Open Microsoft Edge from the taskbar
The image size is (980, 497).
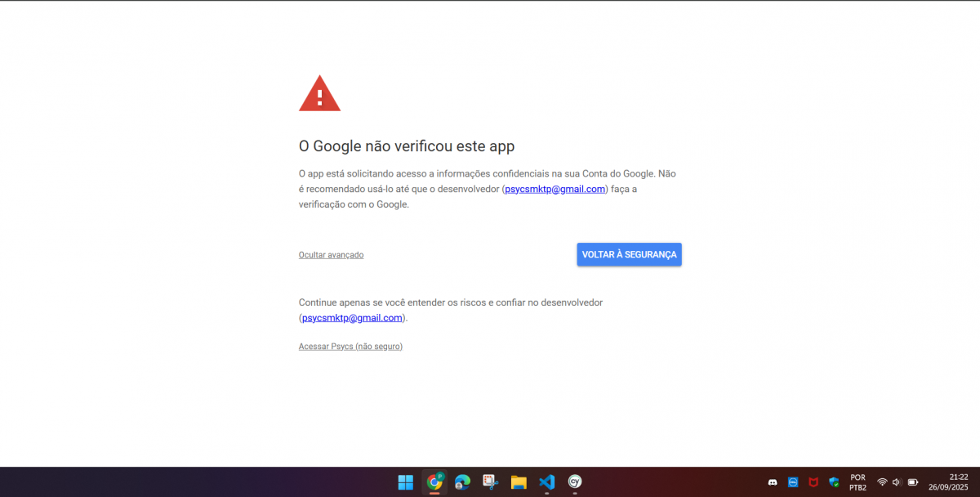click(x=462, y=482)
